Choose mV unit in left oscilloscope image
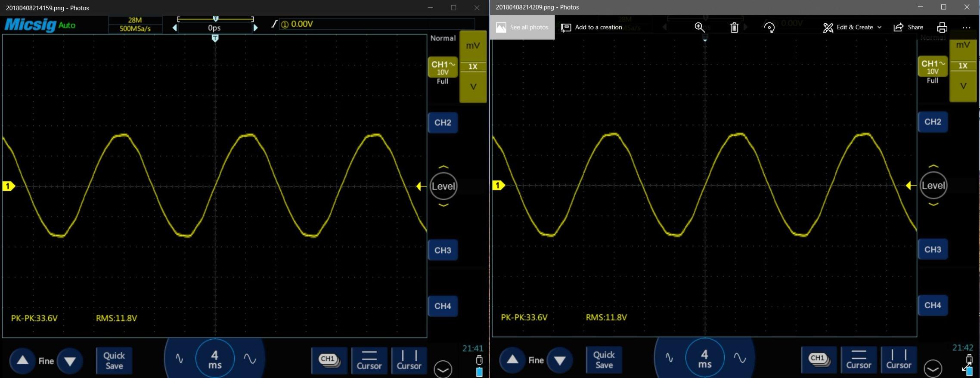Screen dimensions: 980x378 (473, 46)
